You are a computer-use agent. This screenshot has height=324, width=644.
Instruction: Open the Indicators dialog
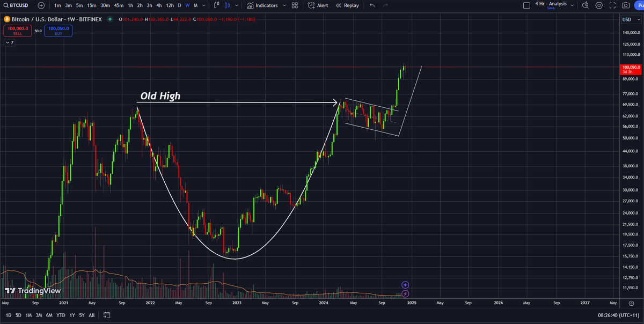(x=262, y=5)
